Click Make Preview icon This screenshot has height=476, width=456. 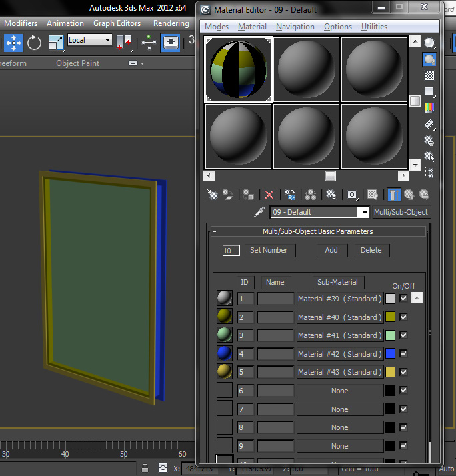click(x=429, y=124)
